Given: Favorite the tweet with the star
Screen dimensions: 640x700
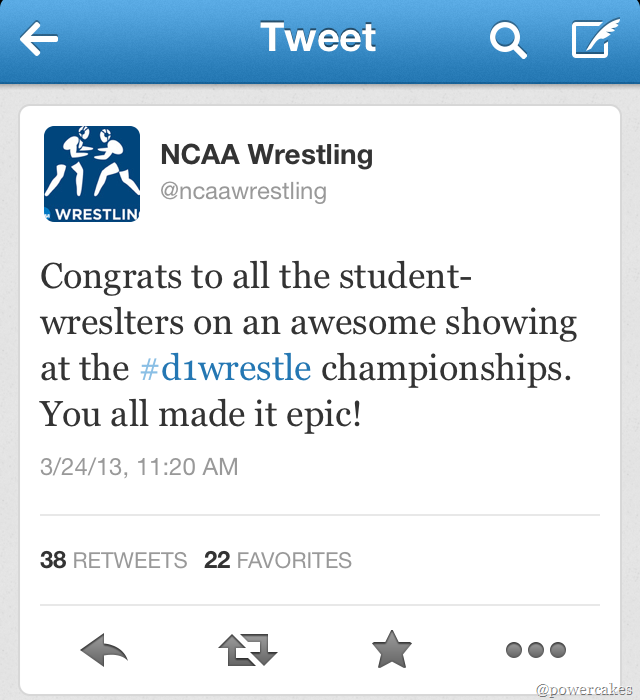Looking at the screenshot, I should [392, 652].
